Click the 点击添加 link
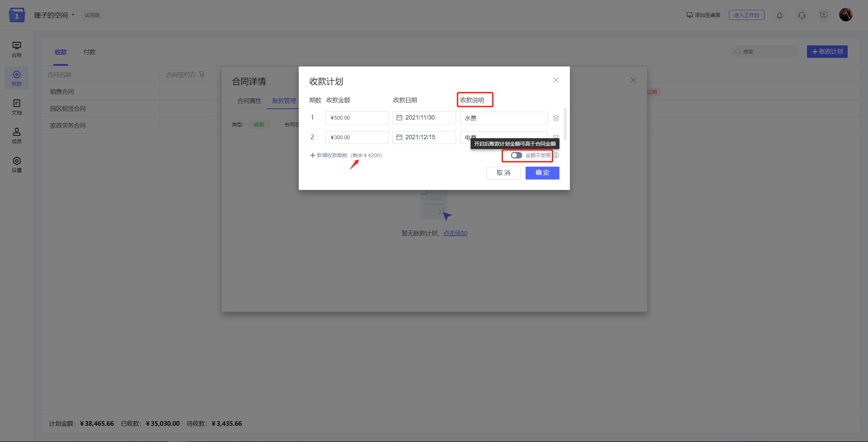 tap(455, 233)
